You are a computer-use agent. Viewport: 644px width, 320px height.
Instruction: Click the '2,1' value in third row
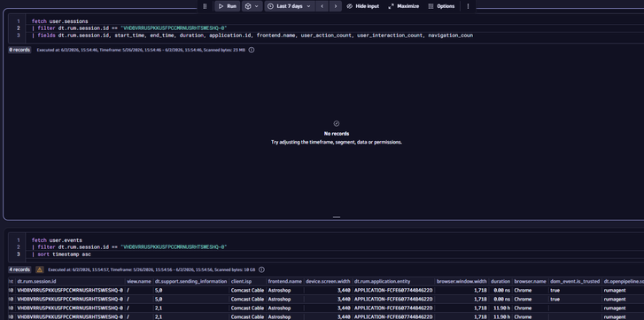pyautogui.click(x=159, y=308)
